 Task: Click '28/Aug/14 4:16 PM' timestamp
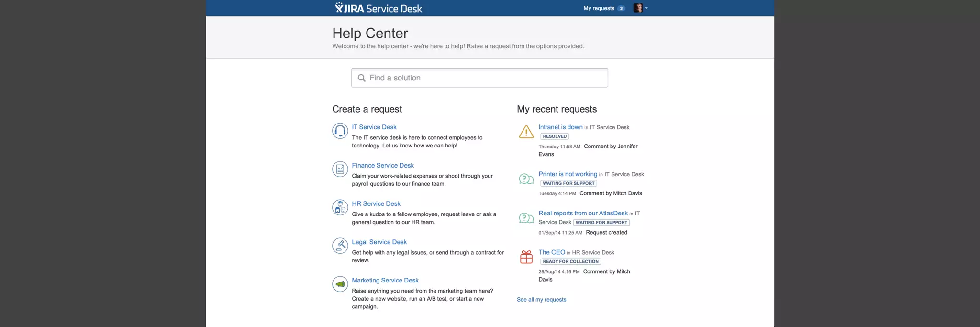559,272
